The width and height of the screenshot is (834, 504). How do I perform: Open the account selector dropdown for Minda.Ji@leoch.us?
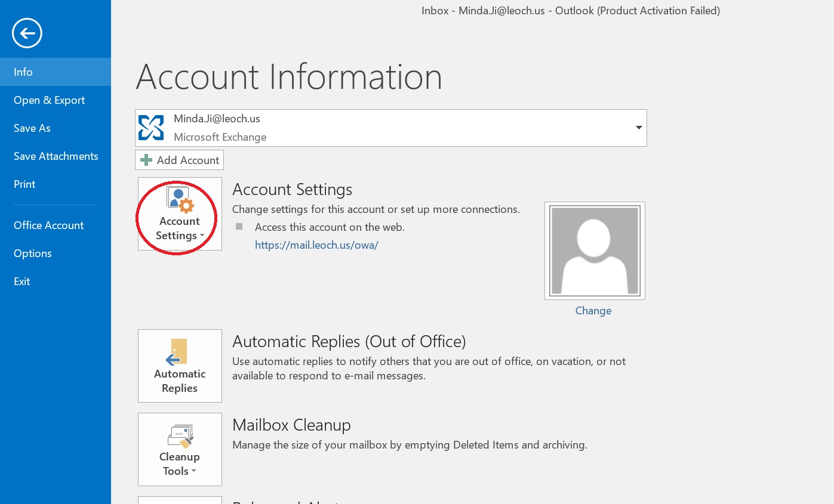click(x=391, y=128)
